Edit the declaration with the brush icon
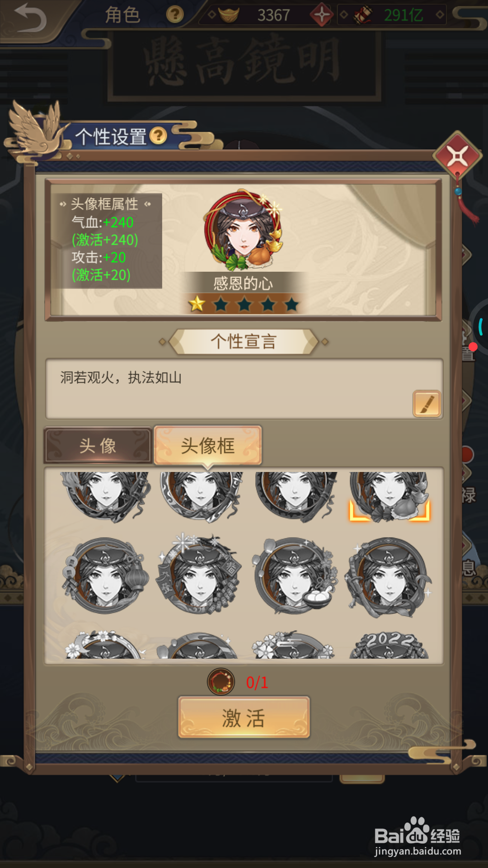 [427, 404]
